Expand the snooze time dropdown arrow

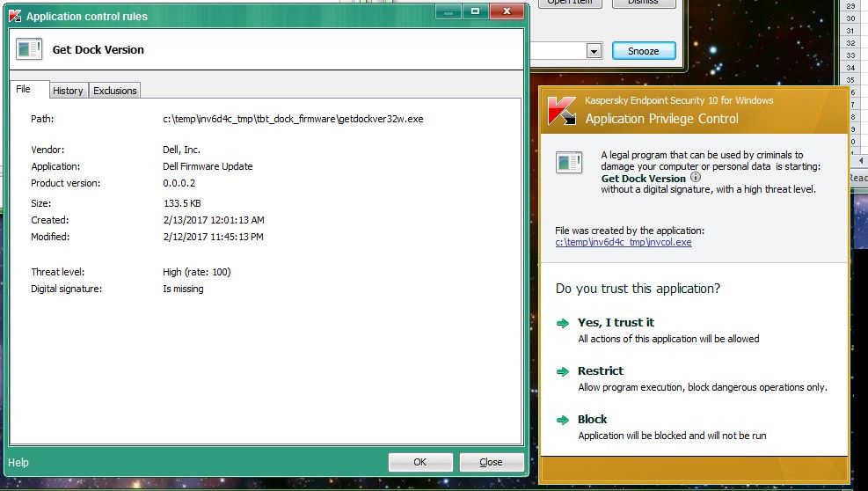(594, 51)
